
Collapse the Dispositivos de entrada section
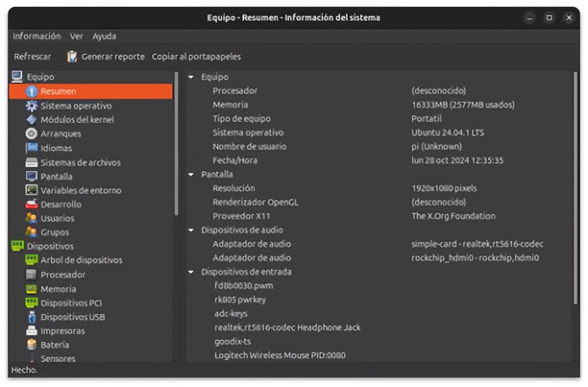pos(191,272)
